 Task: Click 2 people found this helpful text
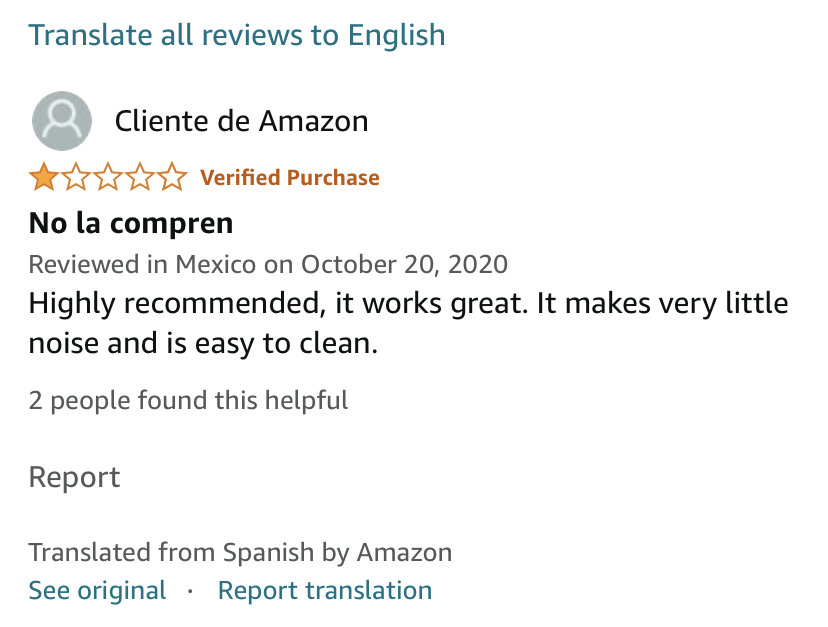(x=188, y=401)
